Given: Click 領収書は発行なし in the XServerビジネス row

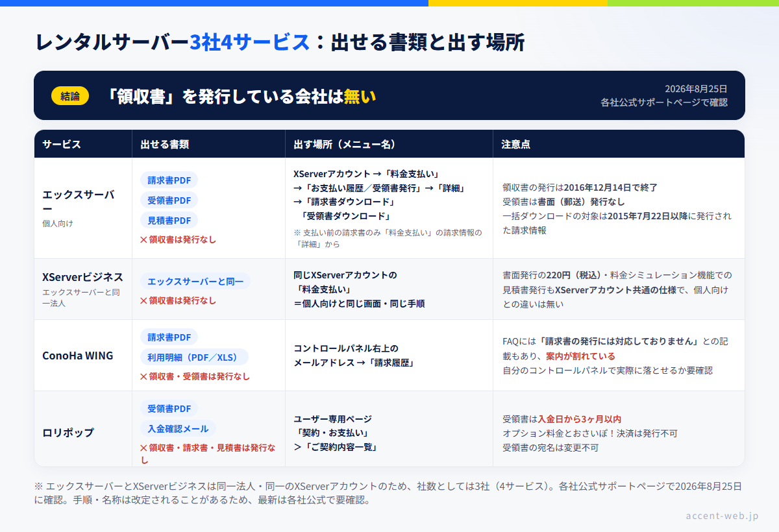Looking at the screenshot, I should [x=178, y=300].
